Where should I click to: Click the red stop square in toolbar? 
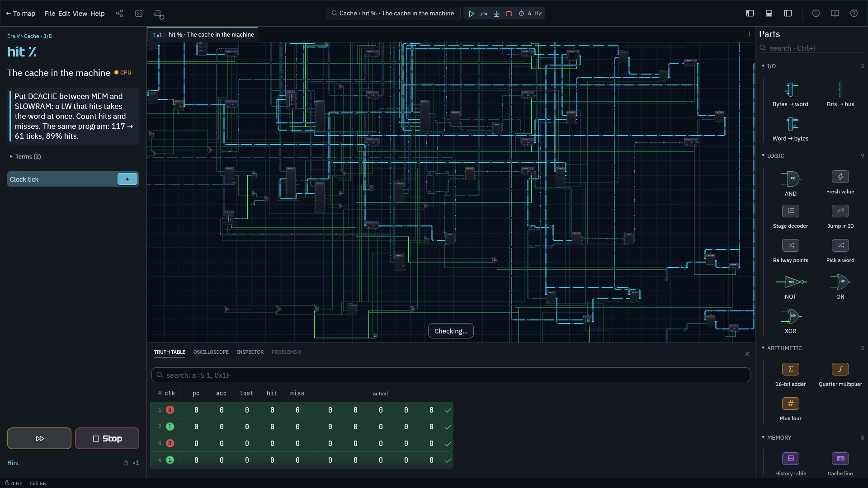[509, 14]
